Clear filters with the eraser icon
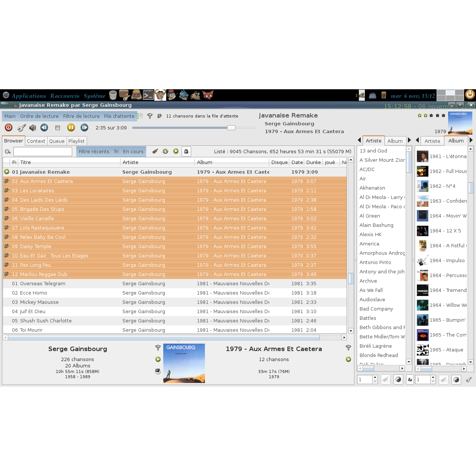Viewport: 476px width, 476px height. tap(155, 151)
